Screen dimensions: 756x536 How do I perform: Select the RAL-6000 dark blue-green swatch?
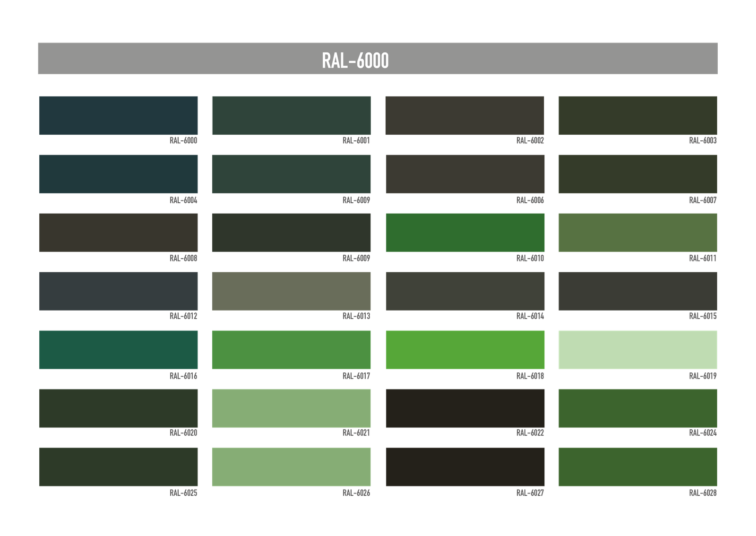click(118, 115)
